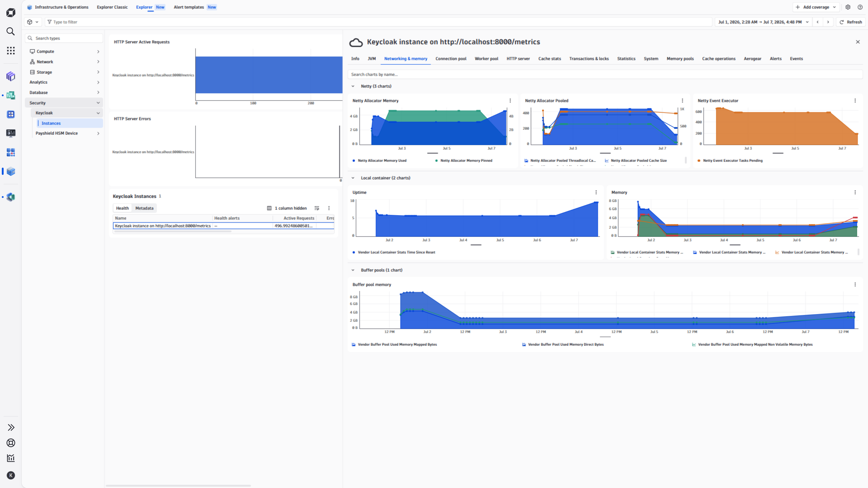Screen dimensions: 868x488
Task: Open the user account avatar K
Action: [x=11, y=475]
